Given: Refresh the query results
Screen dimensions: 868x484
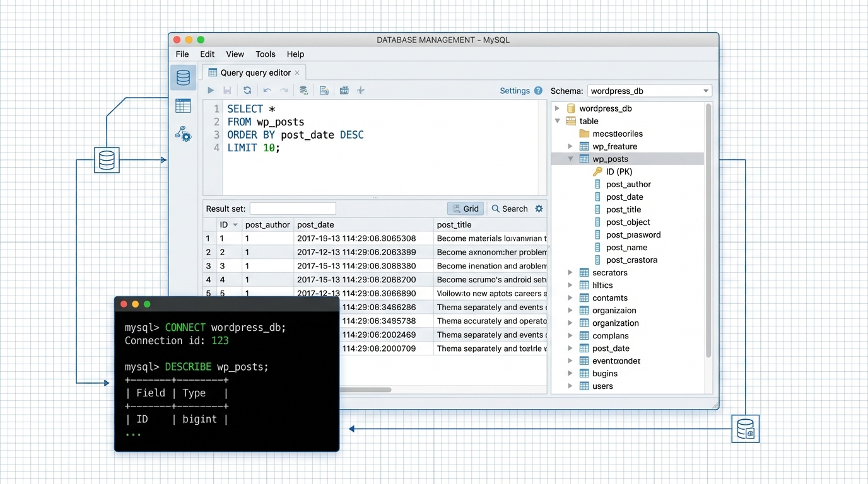Looking at the screenshot, I should pos(247,90).
